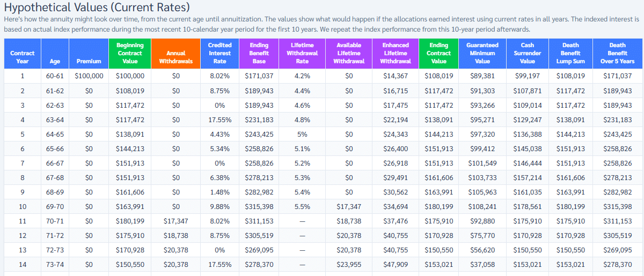Select guaranteed minimum value $97,320
This screenshot has height=276, width=644.
(482, 135)
